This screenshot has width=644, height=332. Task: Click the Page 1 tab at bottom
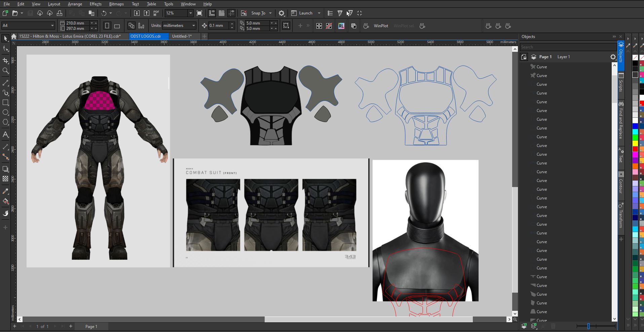[x=91, y=326]
